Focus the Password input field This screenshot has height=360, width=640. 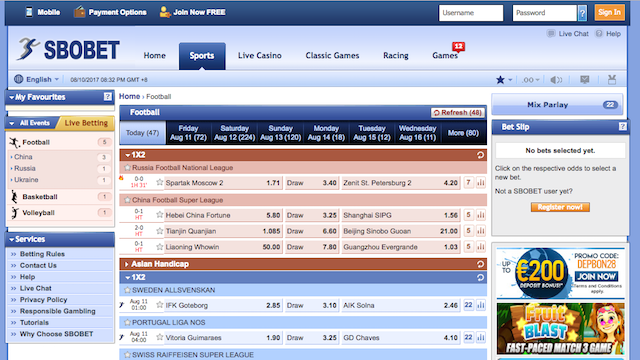tap(545, 13)
